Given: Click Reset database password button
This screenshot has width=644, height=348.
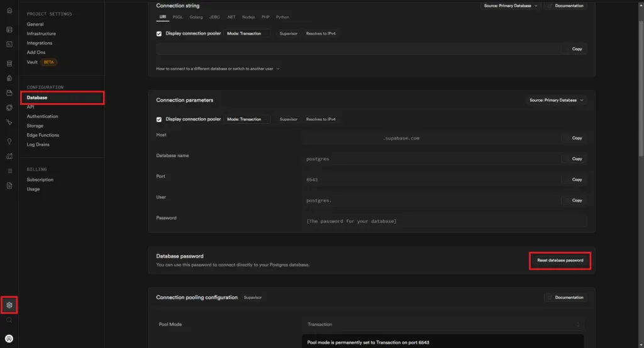Looking at the screenshot, I should 560,260.
